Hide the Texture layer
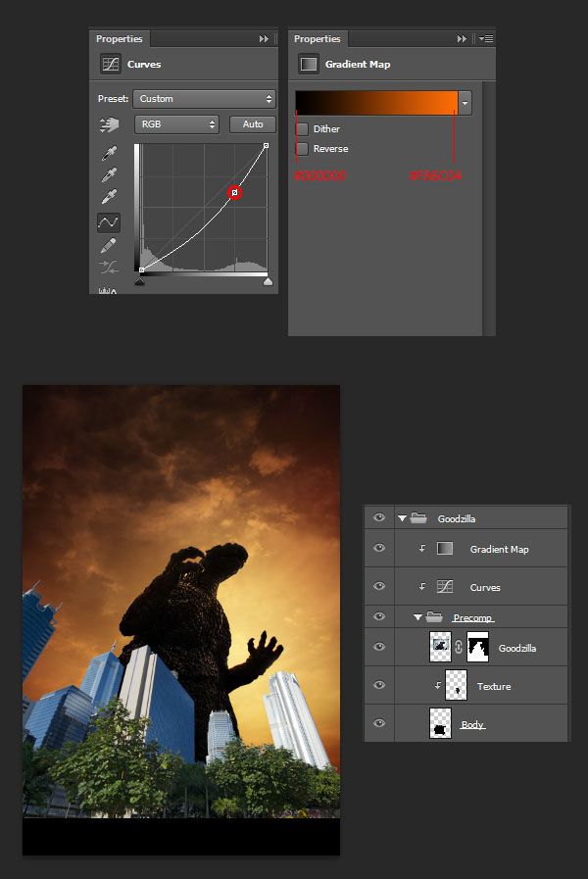The height and width of the screenshot is (879, 588). 379,684
